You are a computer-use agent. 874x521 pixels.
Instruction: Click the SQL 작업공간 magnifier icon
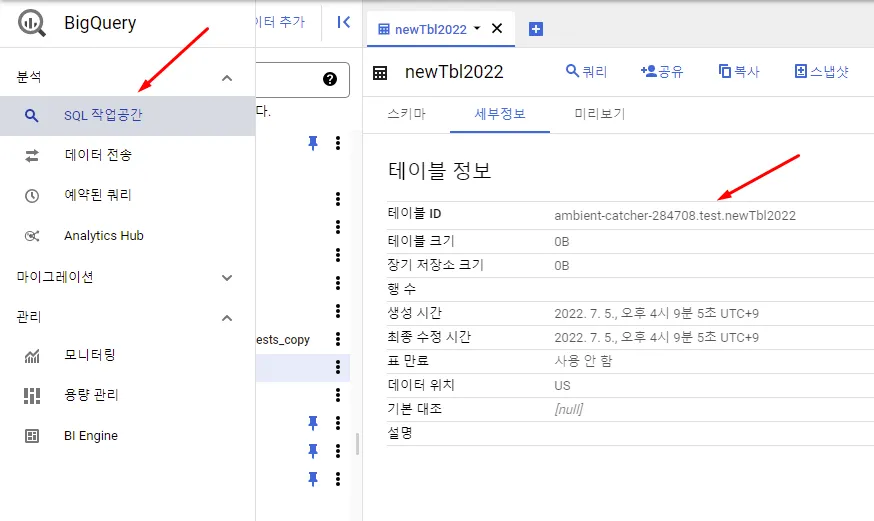32,115
